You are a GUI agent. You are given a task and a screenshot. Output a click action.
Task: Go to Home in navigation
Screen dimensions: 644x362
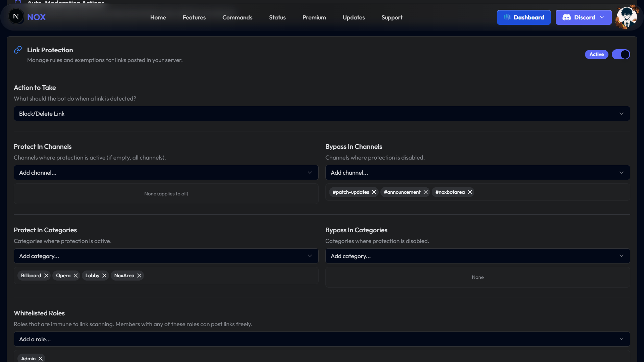(x=158, y=17)
